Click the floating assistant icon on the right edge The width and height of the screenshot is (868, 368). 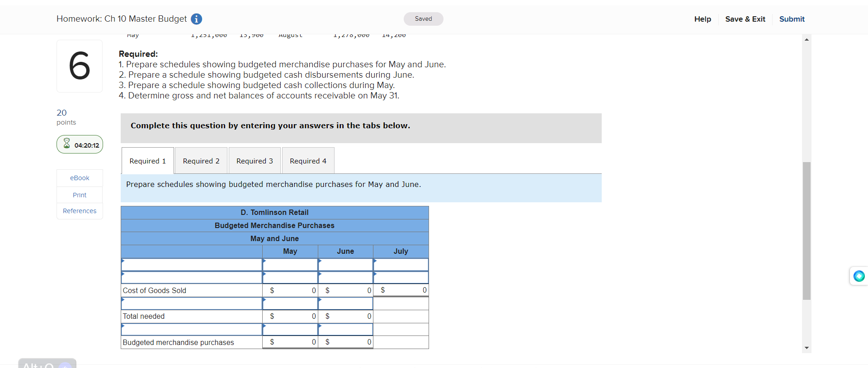[x=859, y=276]
